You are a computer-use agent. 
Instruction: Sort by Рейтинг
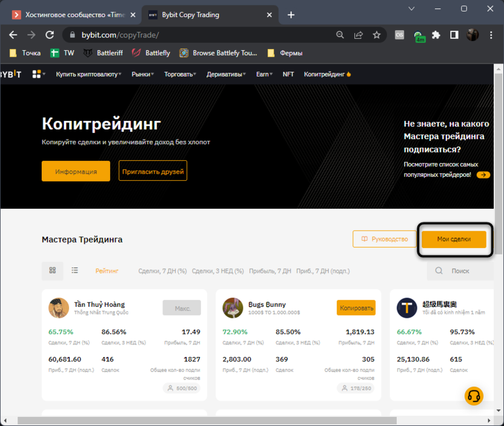click(107, 271)
